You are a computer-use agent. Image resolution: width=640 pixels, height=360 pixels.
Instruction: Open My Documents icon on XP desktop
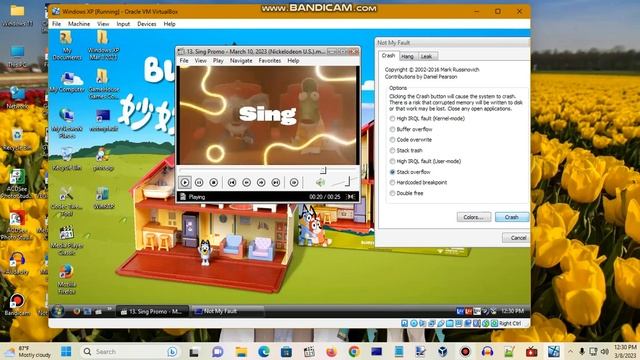pyautogui.click(x=67, y=46)
